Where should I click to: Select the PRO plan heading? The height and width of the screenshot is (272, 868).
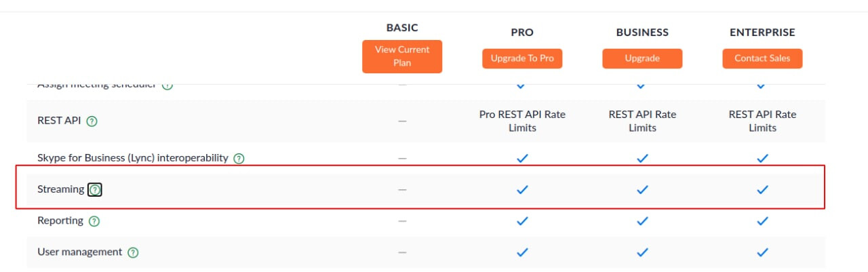click(522, 33)
